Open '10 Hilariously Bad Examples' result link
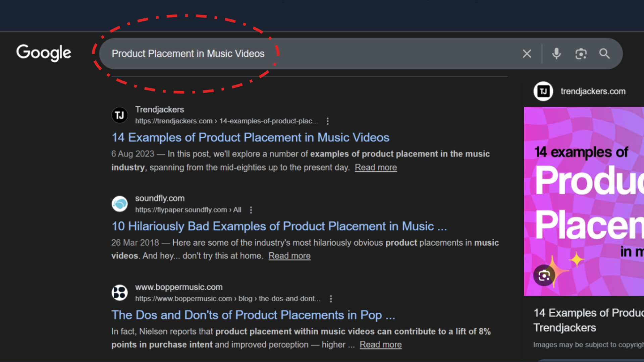This screenshot has height=362, width=644. point(279,226)
